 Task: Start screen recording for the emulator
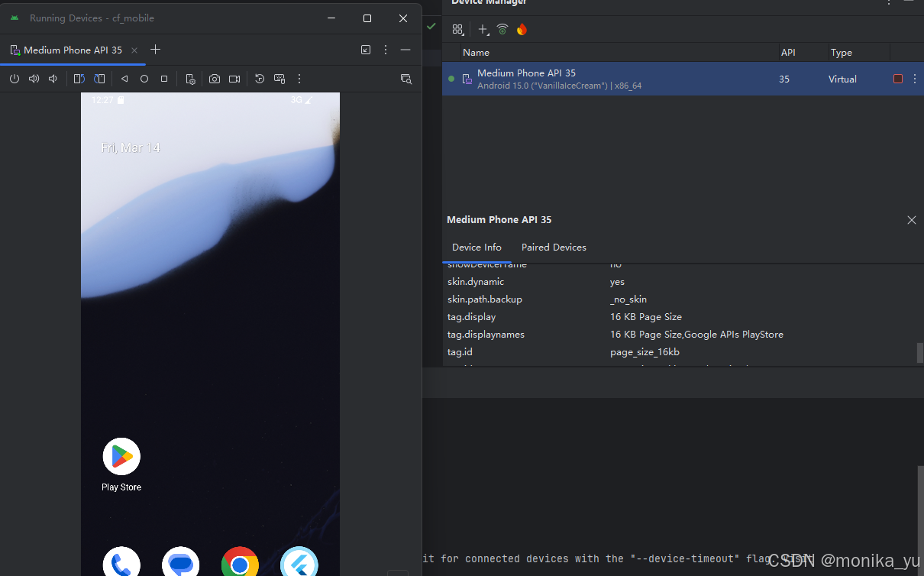click(x=234, y=79)
